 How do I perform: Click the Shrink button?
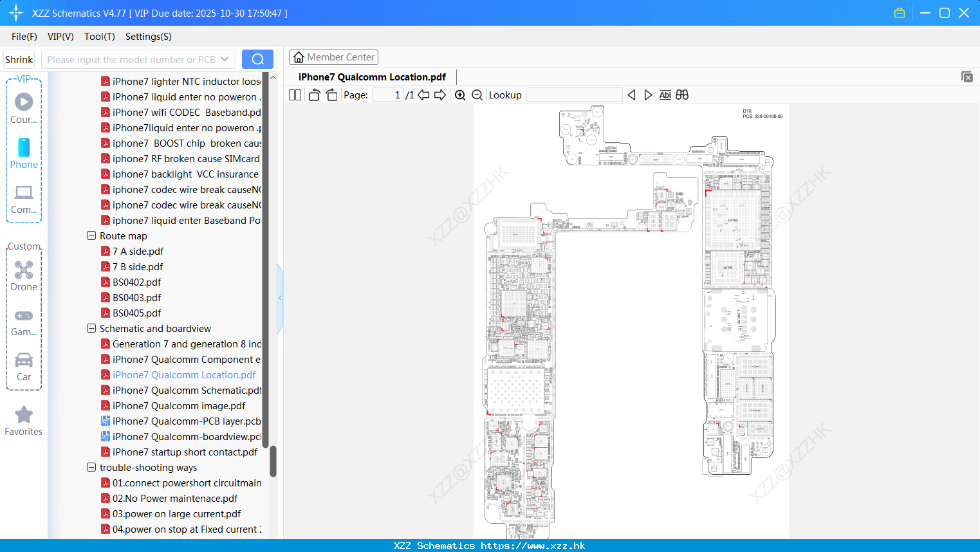point(19,59)
